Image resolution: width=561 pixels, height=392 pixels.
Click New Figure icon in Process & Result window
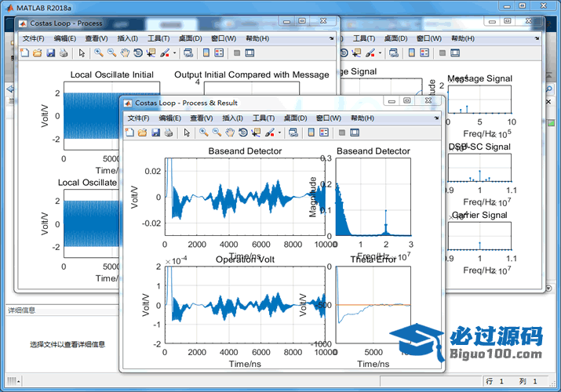[129, 132]
